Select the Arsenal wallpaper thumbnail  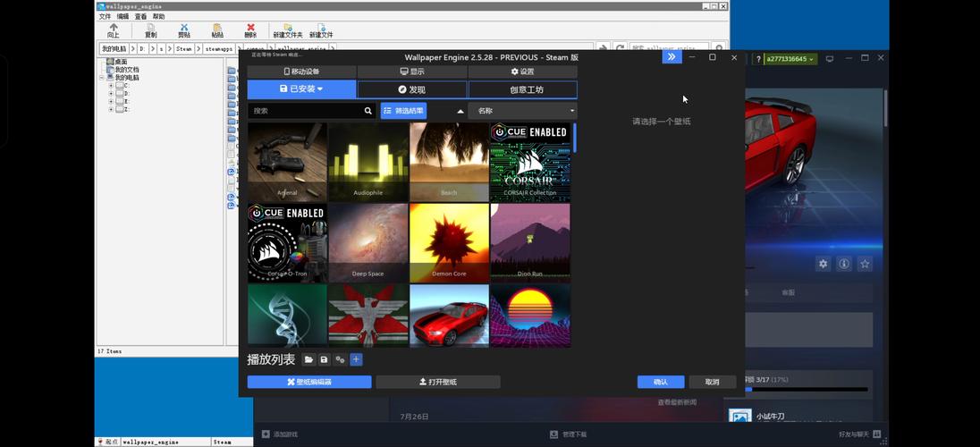tap(287, 162)
